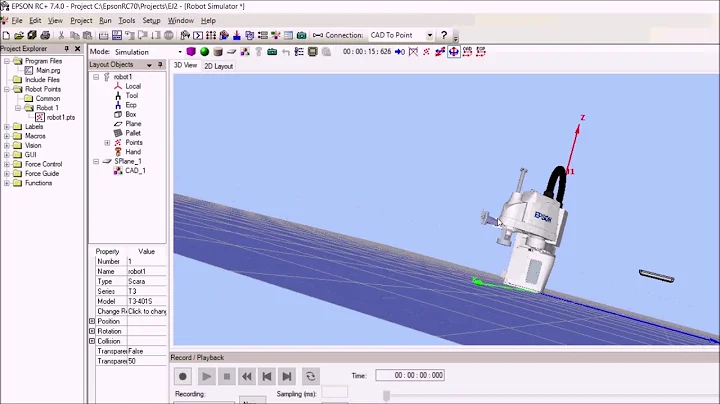Open the Tools menu

pyautogui.click(x=127, y=21)
